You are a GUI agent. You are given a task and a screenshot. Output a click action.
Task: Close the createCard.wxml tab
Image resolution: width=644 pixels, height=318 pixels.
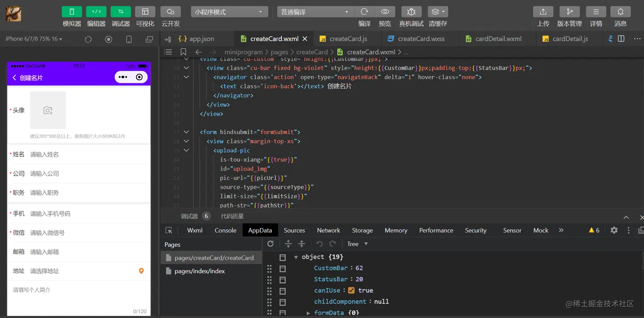pos(305,39)
